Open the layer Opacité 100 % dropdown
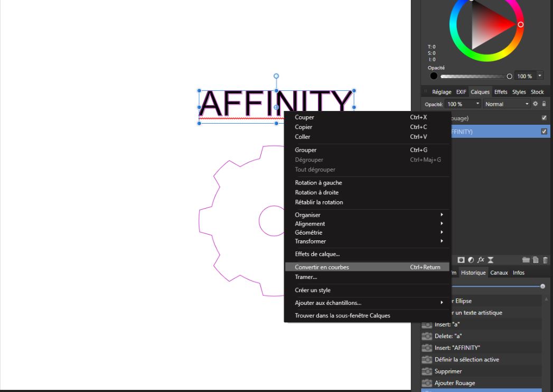 [x=477, y=104]
